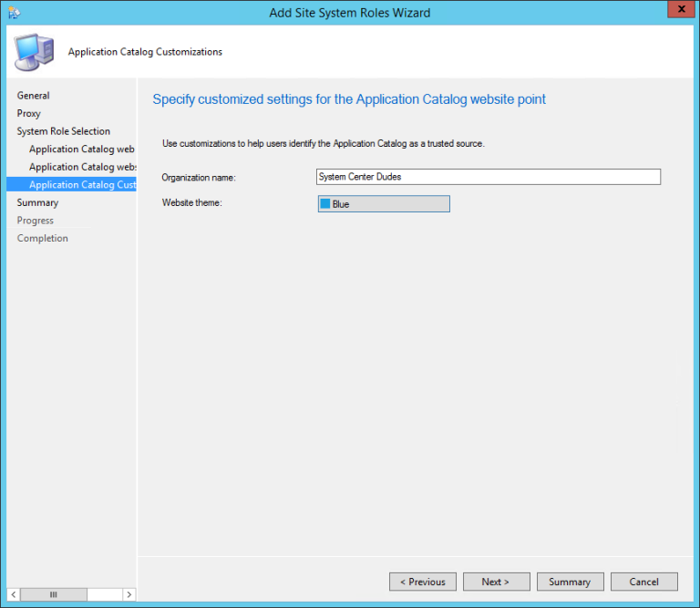Viewport: 700px width, 608px height.
Task: Go to the General wizard step
Action: point(34,96)
